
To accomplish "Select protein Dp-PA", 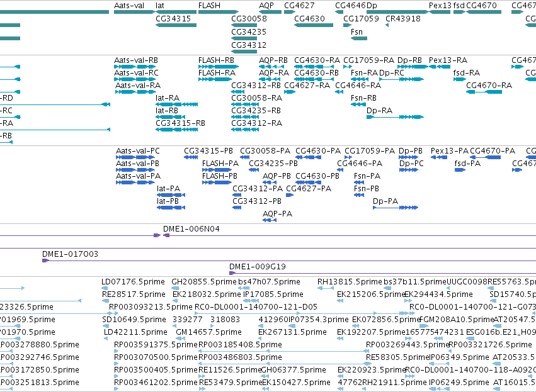I will (385, 201).
